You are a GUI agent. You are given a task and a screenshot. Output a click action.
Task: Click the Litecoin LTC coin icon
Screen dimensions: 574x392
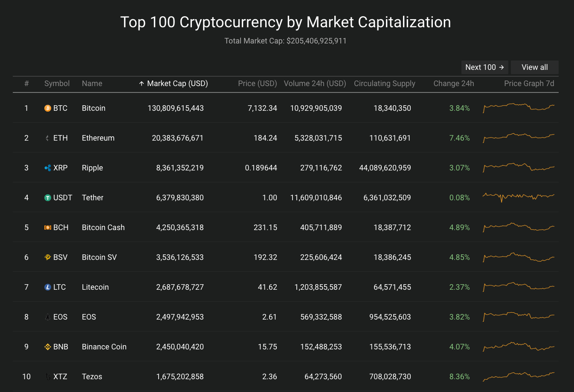coord(48,287)
